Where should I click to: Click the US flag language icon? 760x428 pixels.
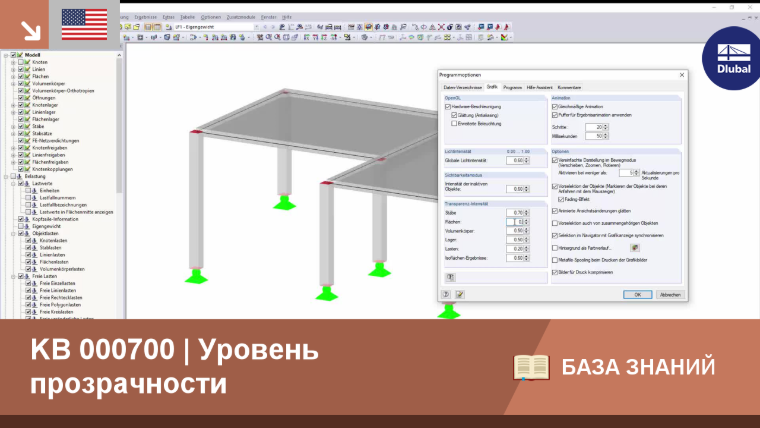tap(84, 24)
